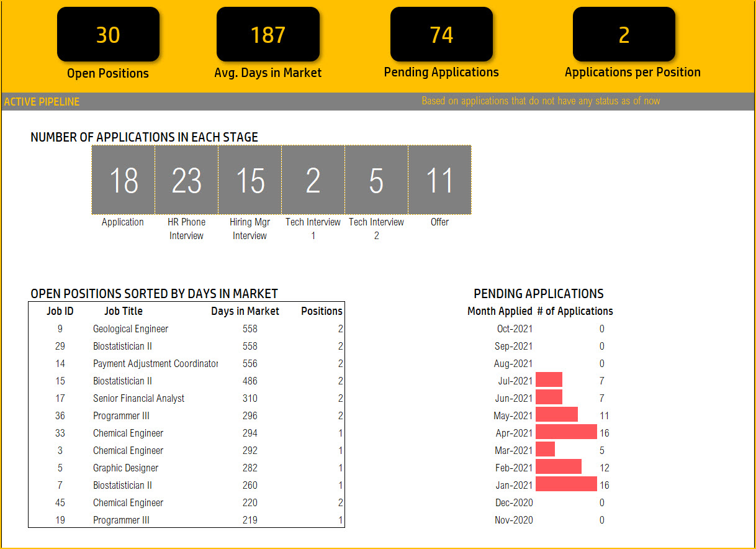Click the Month Applied column header

click(500, 311)
